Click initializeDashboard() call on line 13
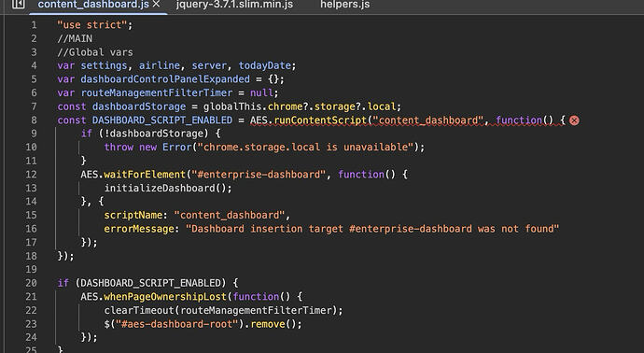 (165, 189)
